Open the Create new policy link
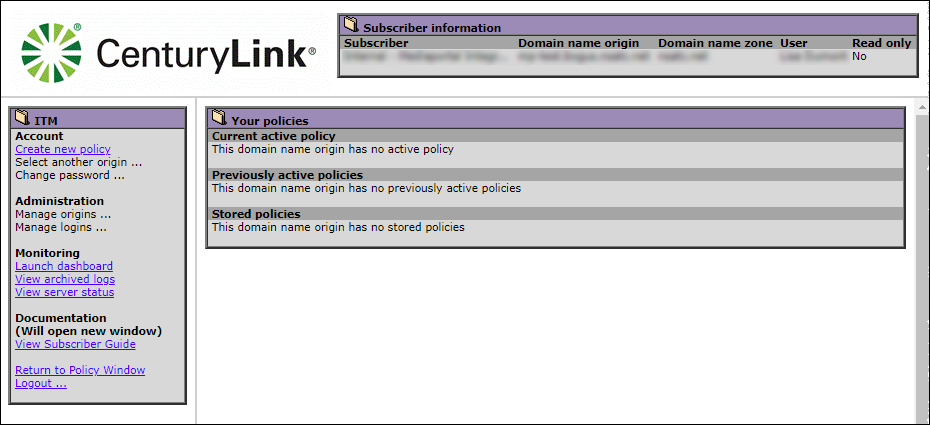 (63, 149)
